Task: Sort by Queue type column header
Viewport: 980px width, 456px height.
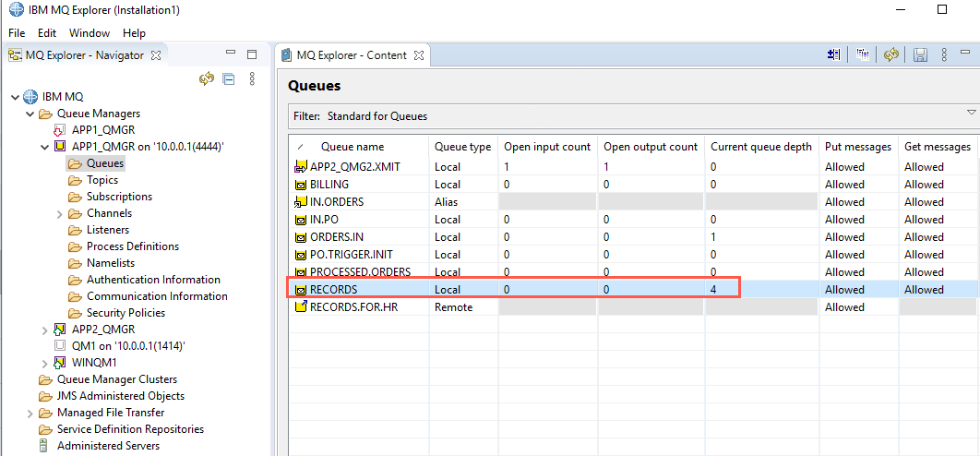Action: (462, 147)
